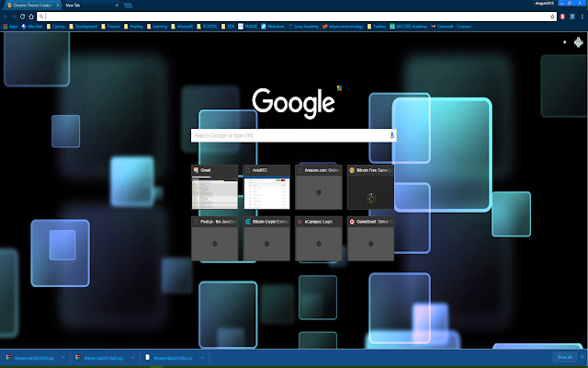Open the AnioBTC most-visited tile
Viewport: 588px width, 368px height.
266,187
